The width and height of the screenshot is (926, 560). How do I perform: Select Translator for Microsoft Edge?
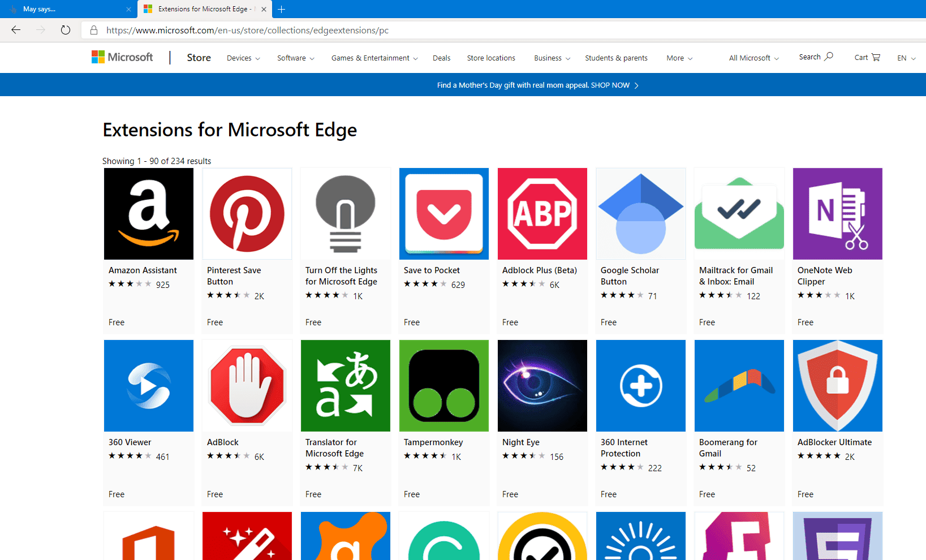(345, 385)
